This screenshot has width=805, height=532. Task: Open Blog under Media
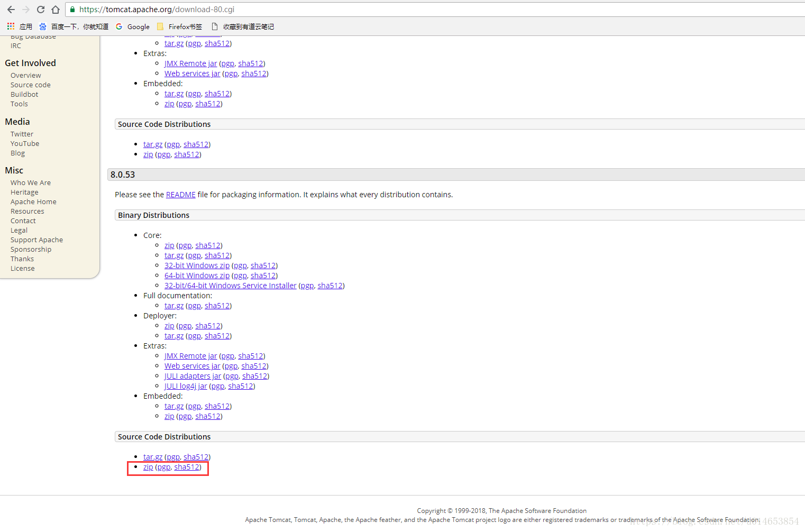coord(17,153)
